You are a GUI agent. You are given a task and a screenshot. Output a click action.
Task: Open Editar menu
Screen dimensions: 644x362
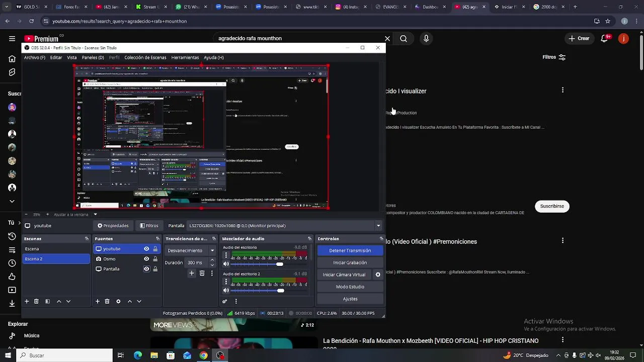[x=56, y=57]
